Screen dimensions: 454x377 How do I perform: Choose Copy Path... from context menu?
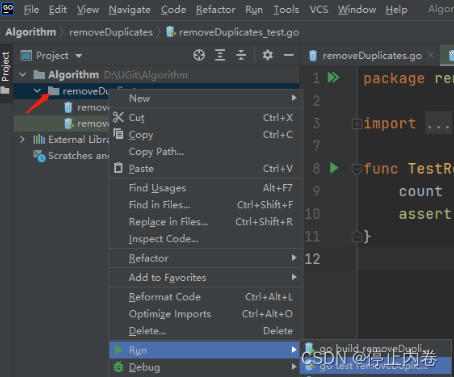[x=206, y=152]
